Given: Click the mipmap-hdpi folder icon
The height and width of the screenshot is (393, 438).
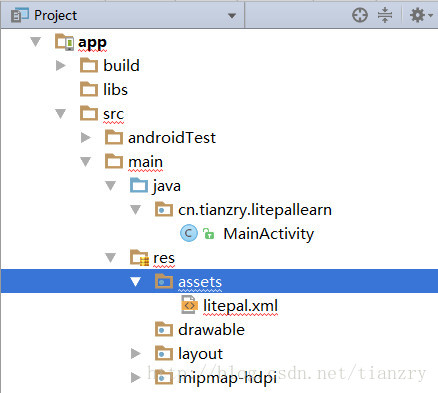Looking at the screenshot, I should click(164, 377).
